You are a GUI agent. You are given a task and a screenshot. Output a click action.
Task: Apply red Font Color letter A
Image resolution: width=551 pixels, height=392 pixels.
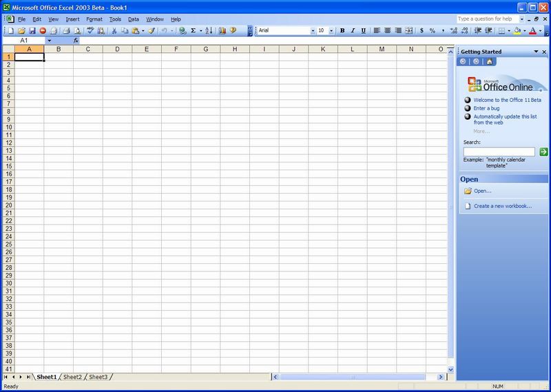point(532,30)
